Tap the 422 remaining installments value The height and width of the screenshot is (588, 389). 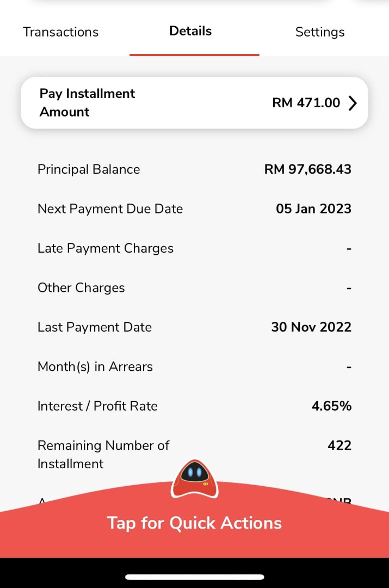point(339,445)
